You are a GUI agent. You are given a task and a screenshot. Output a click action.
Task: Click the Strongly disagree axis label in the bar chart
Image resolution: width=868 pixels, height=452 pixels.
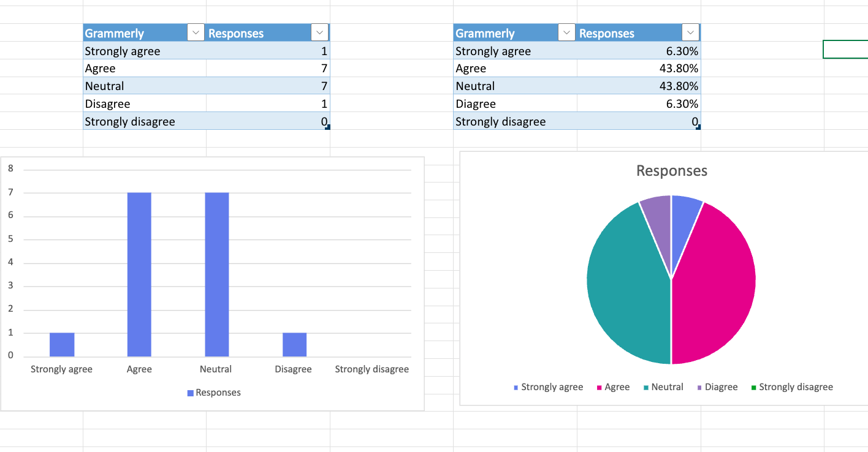[x=371, y=369]
